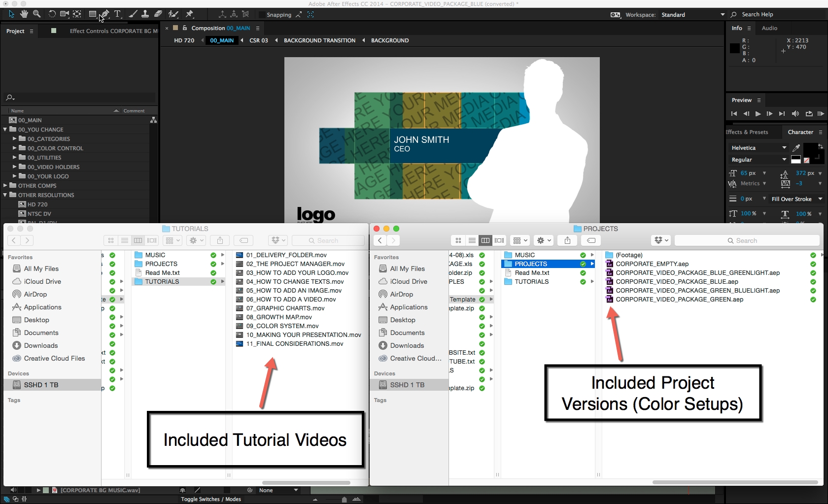The width and height of the screenshot is (828, 504).
Task: Switch to the Audio panel tab
Action: pos(769,28)
